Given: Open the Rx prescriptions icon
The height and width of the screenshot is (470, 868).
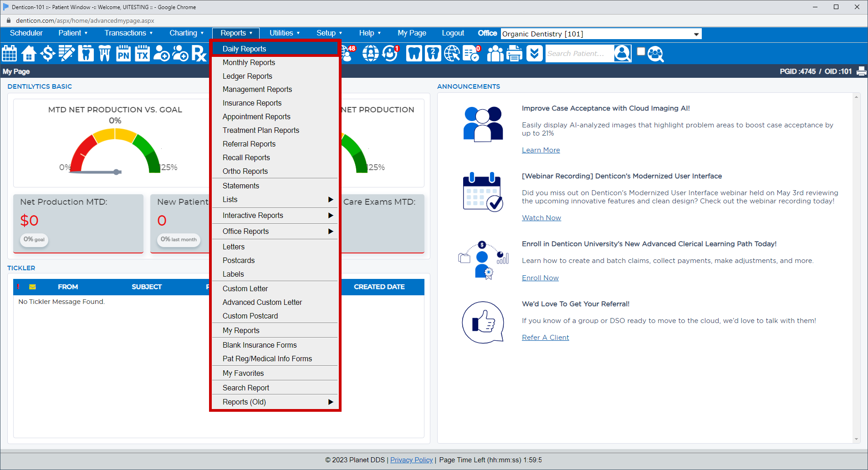Looking at the screenshot, I should pyautogui.click(x=199, y=54).
